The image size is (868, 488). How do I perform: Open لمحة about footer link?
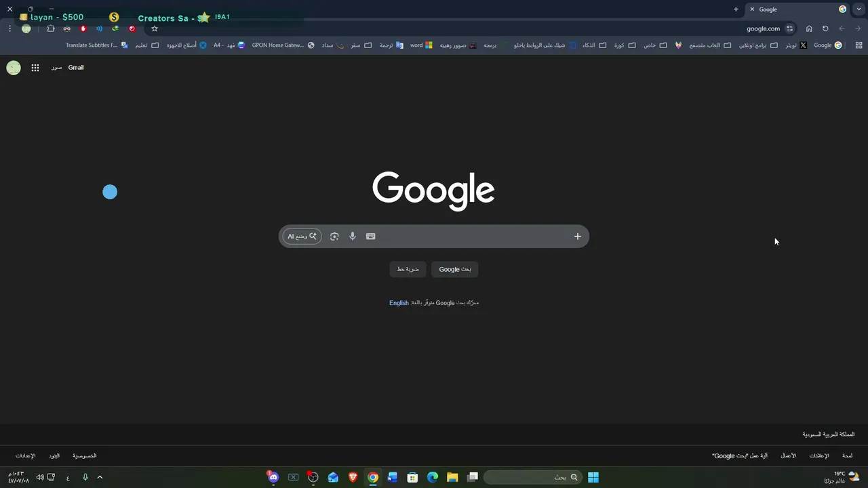(848, 456)
